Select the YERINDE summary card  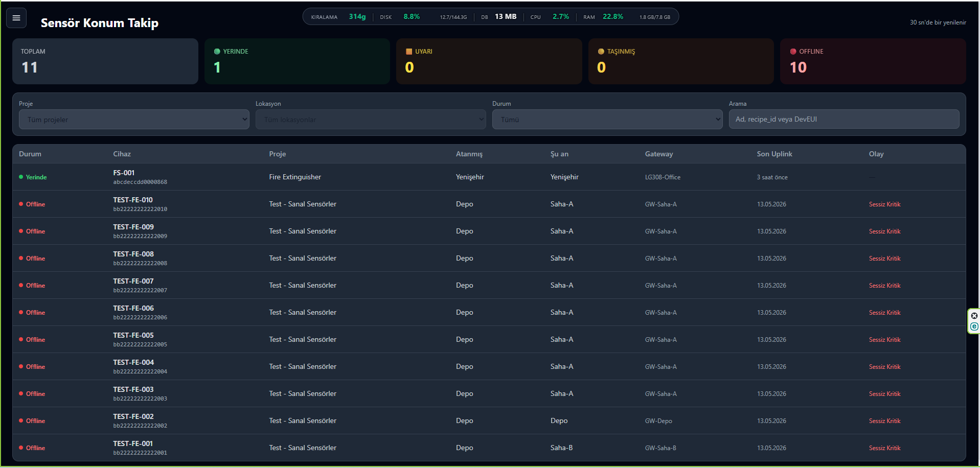tap(297, 61)
